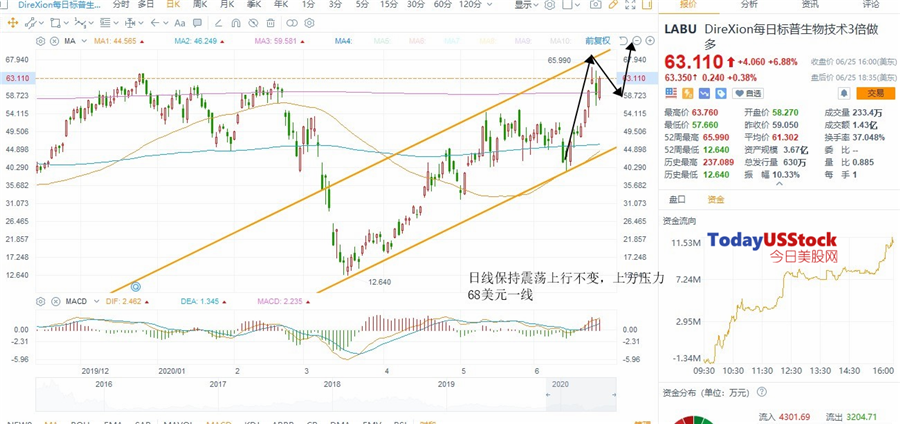
Task: Toggle the magnet snap tool
Action: click(x=235, y=24)
